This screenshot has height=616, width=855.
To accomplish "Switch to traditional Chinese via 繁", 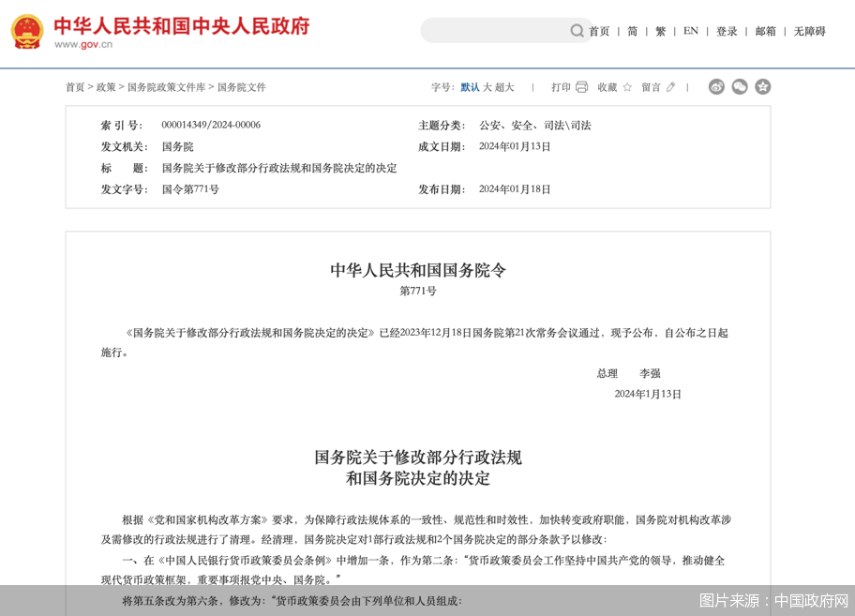I will pos(660,31).
